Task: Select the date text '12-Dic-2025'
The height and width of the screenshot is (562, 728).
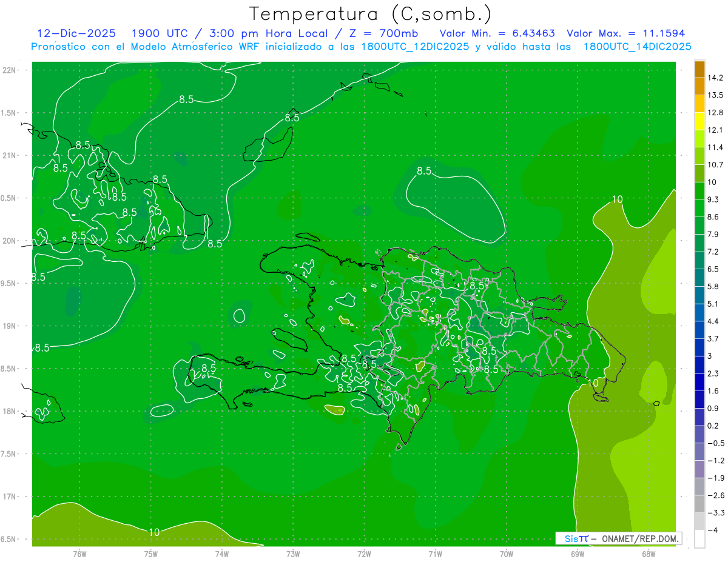Action: coord(76,33)
